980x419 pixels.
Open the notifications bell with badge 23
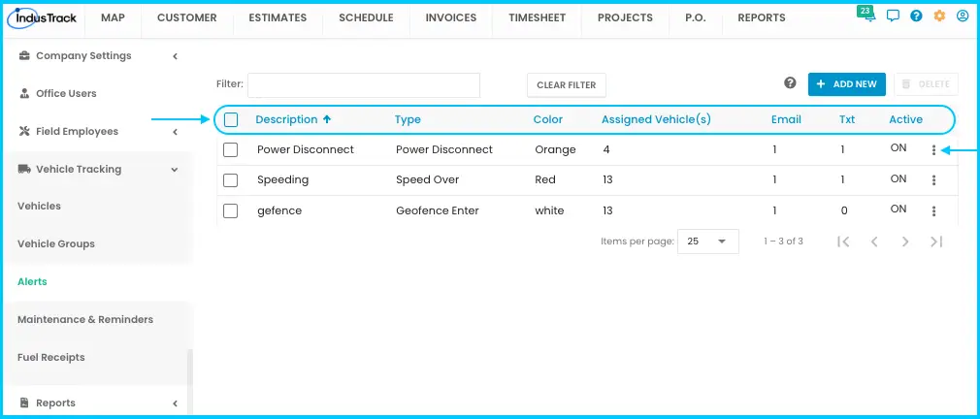pyautogui.click(x=868, y=15)
